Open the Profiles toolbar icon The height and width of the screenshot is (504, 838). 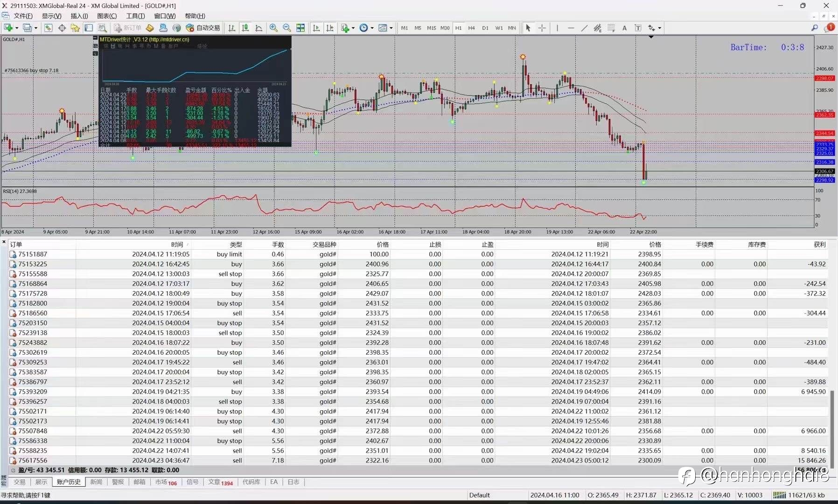click(x=28, y=28)
